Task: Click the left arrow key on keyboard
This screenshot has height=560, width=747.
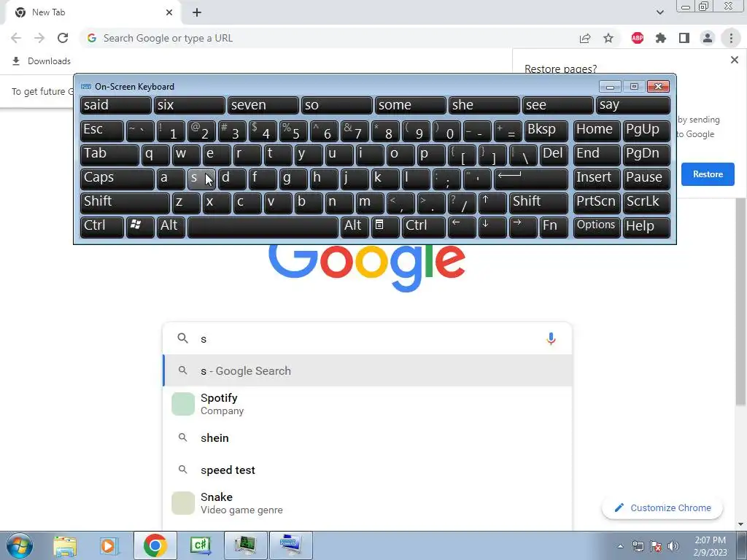Action: [x=462, y=226]
